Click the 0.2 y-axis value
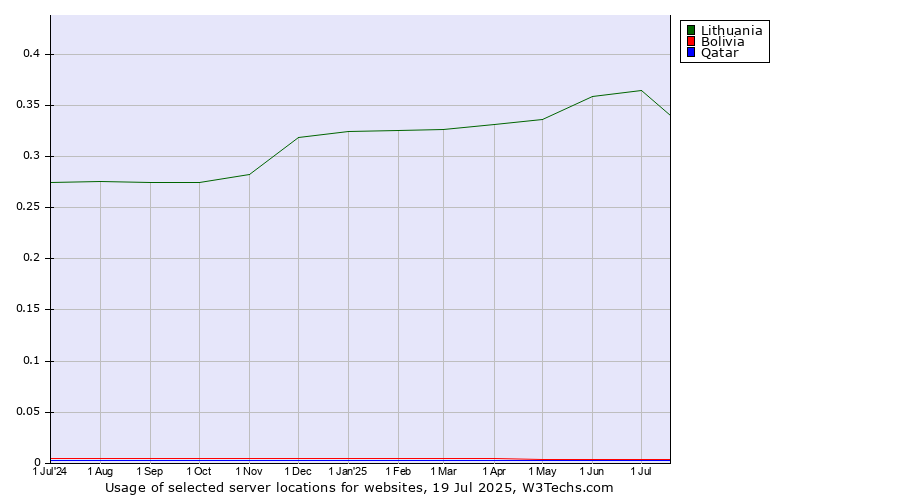This screenshot has width=900, height=500. coord(32,258)
